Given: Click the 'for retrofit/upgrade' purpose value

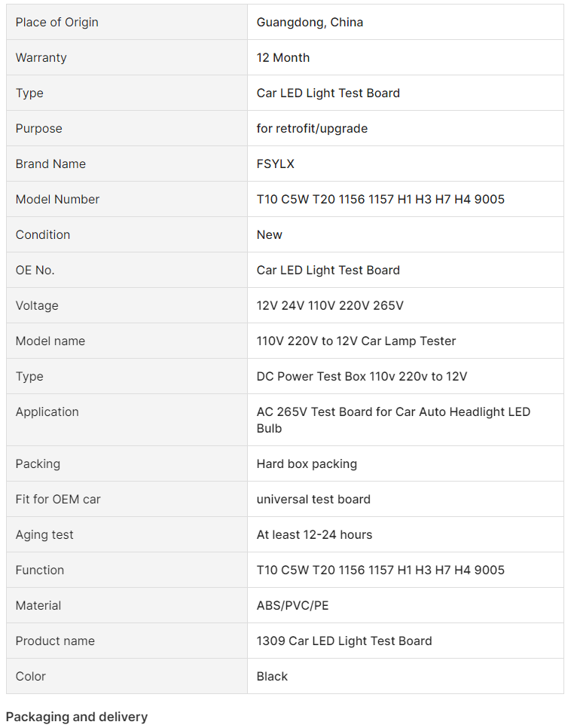Looking at the screenshot, I should coord(312,129).
